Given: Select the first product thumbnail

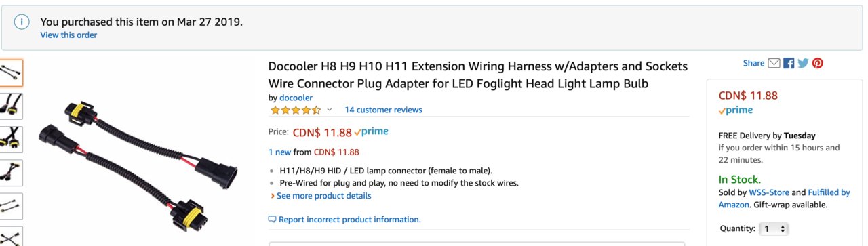Looking at the screenshot, I should pos(11,73).
